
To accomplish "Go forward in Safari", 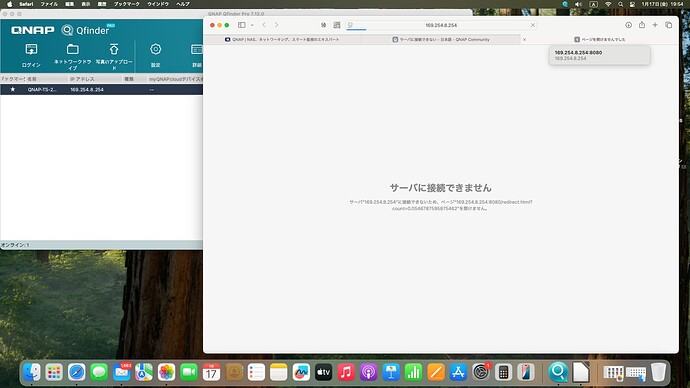I will click(x=276, y=25).
